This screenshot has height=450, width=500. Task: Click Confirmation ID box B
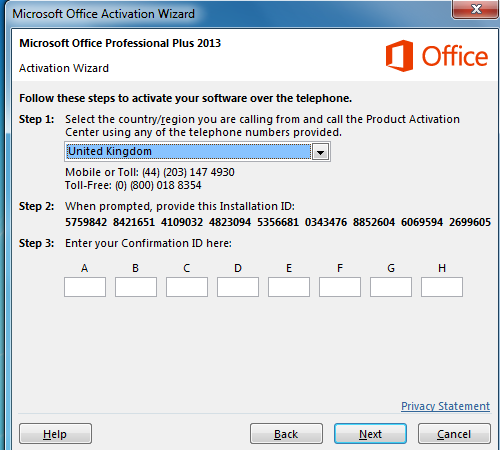136,287
